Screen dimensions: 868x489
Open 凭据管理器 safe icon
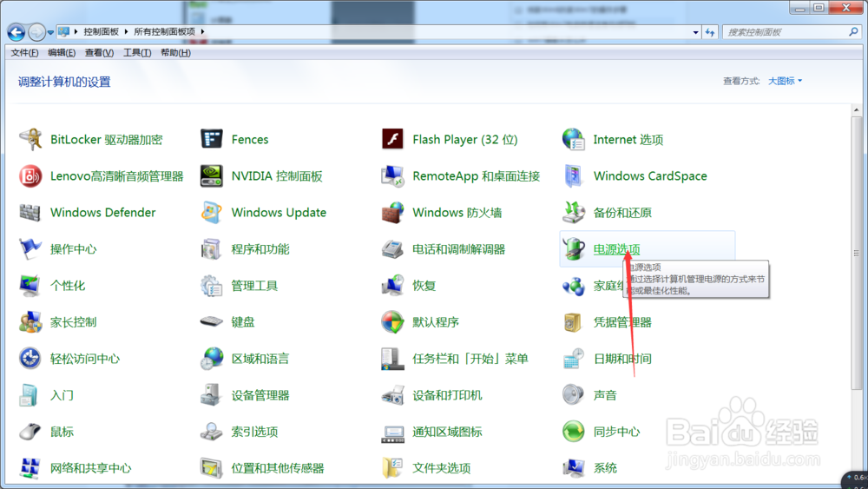(x=574, y=322)
